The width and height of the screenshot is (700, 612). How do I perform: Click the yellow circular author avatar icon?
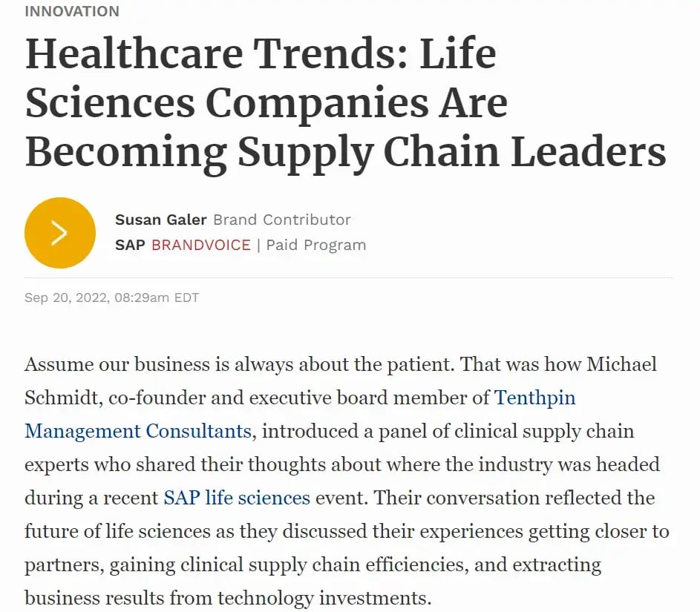coord(60,233)
